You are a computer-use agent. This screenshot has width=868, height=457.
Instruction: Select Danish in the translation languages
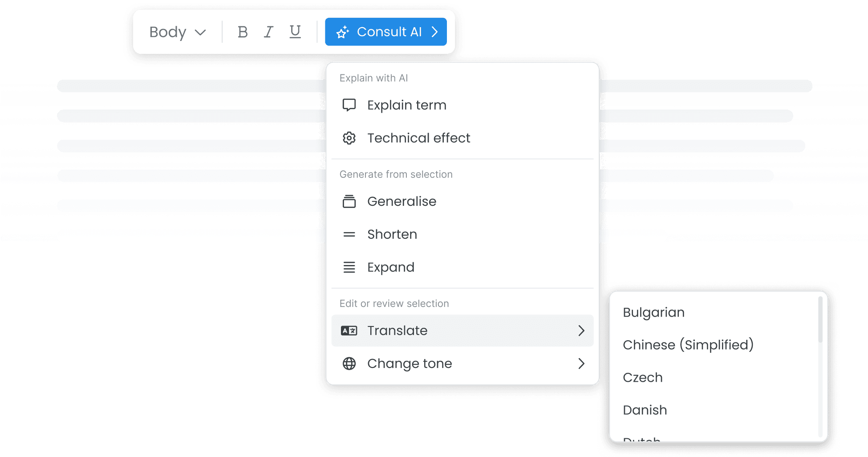click(x=645, y=410)
